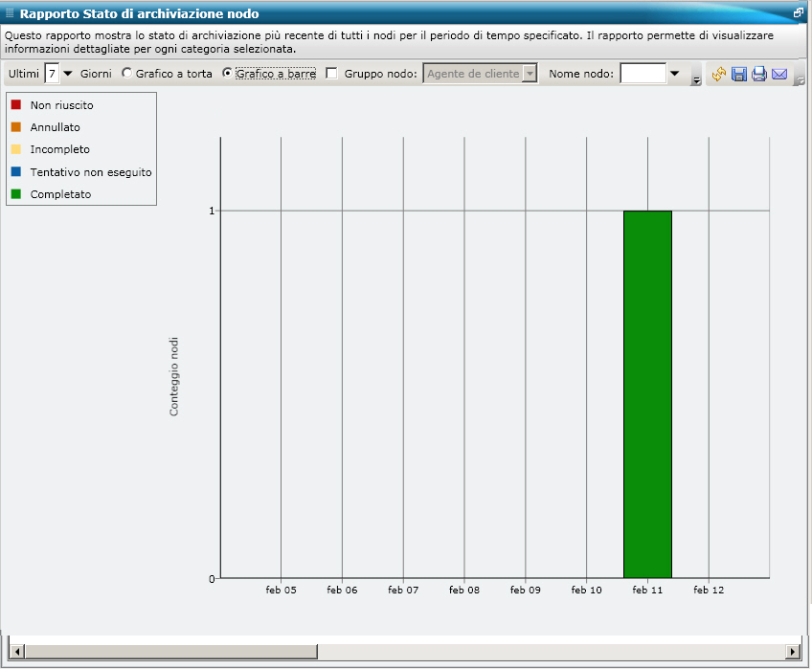
Task: Click the blue Tentativo non eseguito swatch
Action: coord(16,171)
